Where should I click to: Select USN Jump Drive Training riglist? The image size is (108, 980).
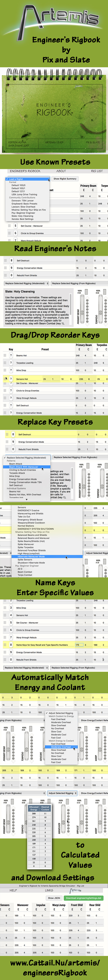pos(24,194)
